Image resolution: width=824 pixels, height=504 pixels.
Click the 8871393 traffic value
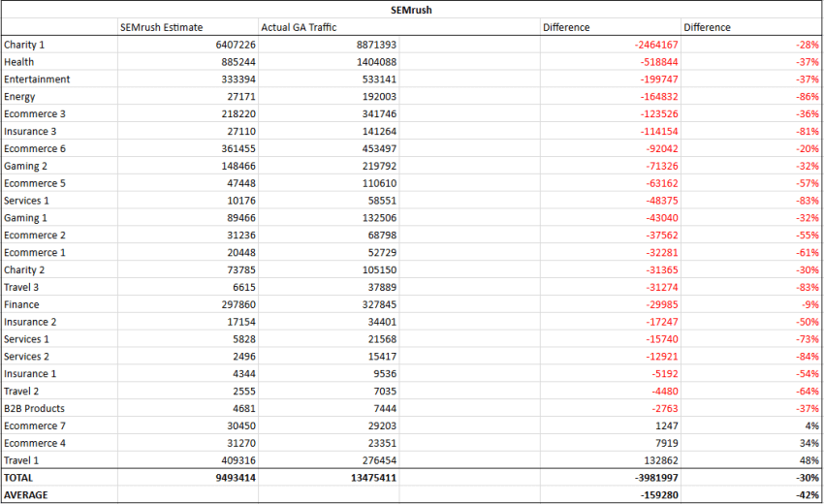click(x=329, y=45)
